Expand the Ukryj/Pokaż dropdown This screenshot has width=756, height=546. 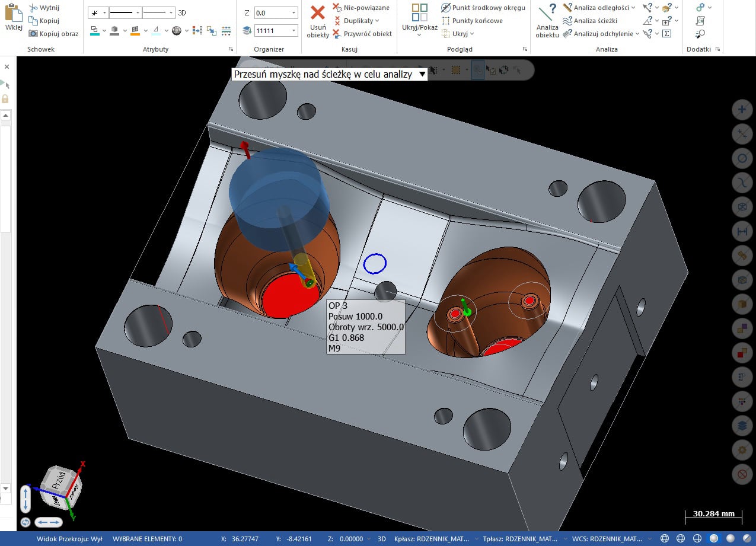420,36
